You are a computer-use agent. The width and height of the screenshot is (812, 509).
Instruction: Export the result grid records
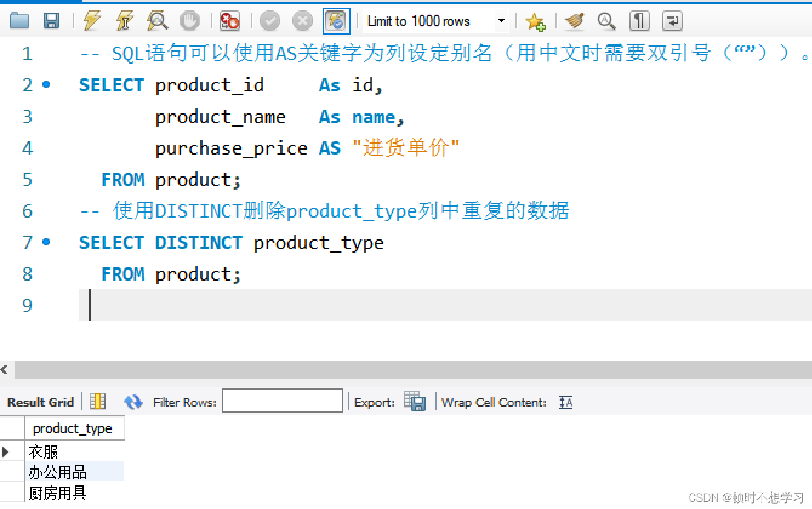coord(416,401)
